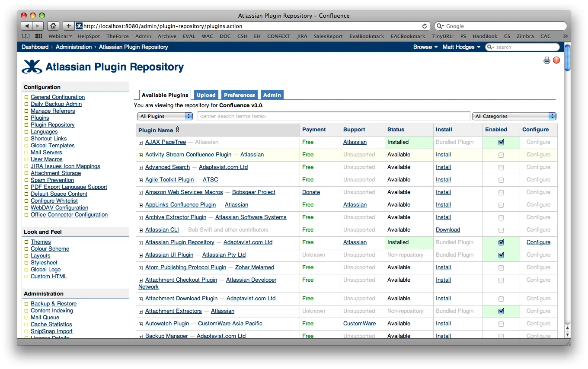Click the page vertical scrollbar thumb
Screen dimensions: 588x369
[568, 57]
